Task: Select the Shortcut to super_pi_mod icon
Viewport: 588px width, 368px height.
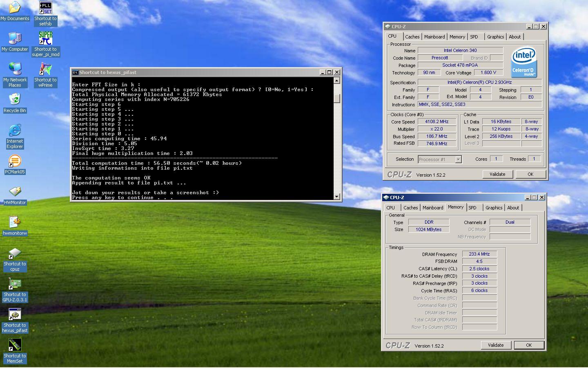Action: 45,44
